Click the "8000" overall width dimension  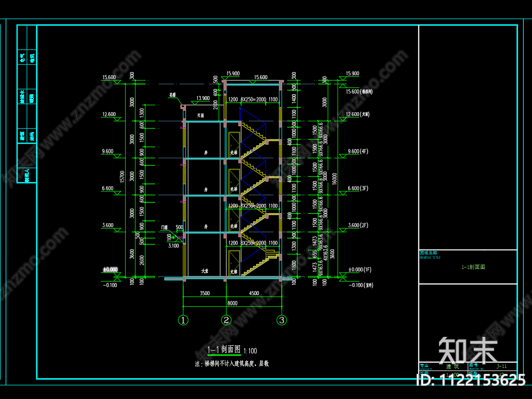coord(232,303)
